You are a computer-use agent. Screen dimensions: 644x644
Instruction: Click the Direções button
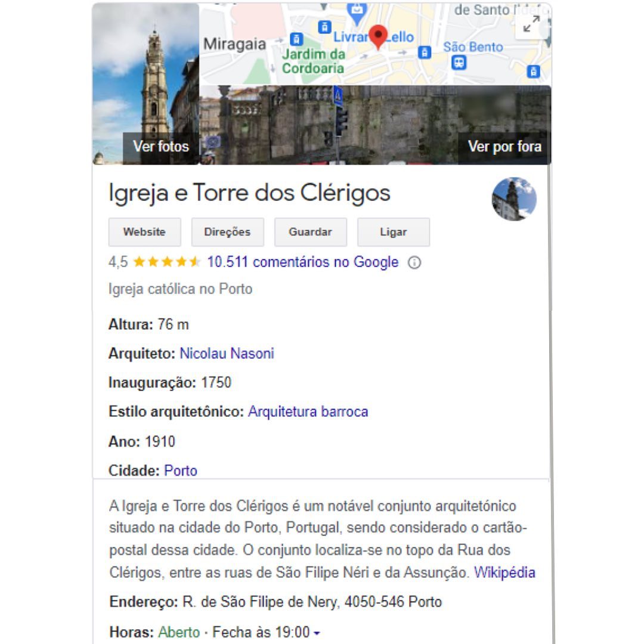tap(228, 232)
